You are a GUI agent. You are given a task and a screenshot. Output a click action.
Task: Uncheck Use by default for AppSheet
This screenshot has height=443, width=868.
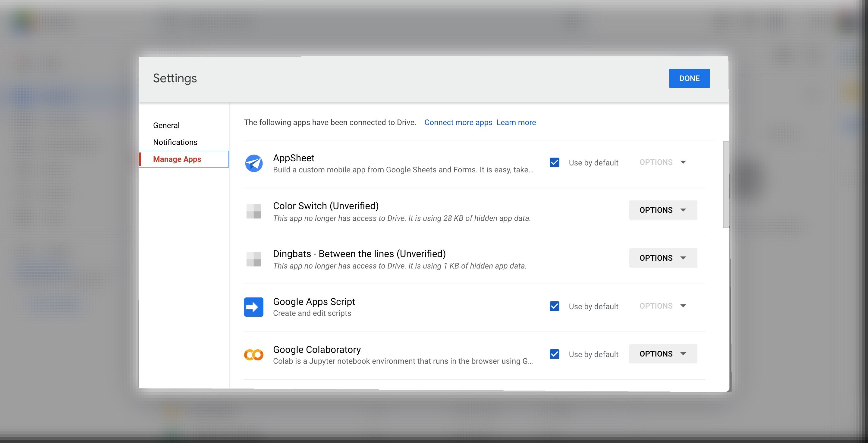click(x=554, y=163)
